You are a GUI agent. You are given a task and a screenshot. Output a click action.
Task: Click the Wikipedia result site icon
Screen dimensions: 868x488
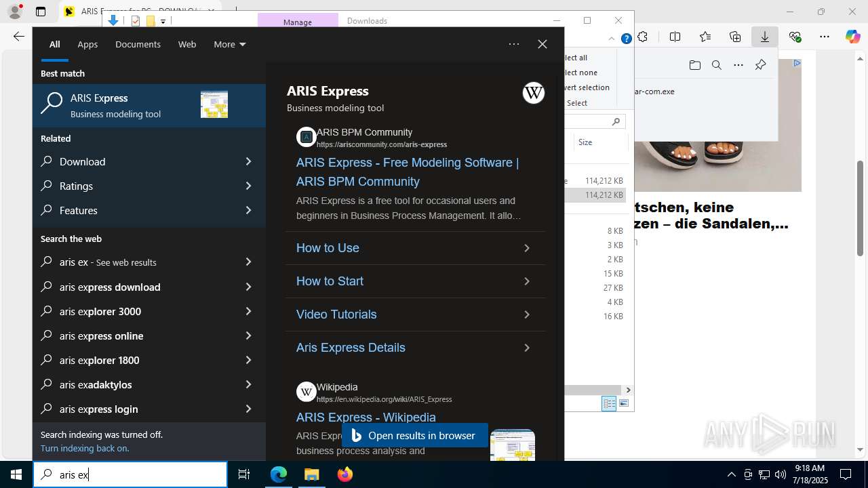(x=307, y=392)
